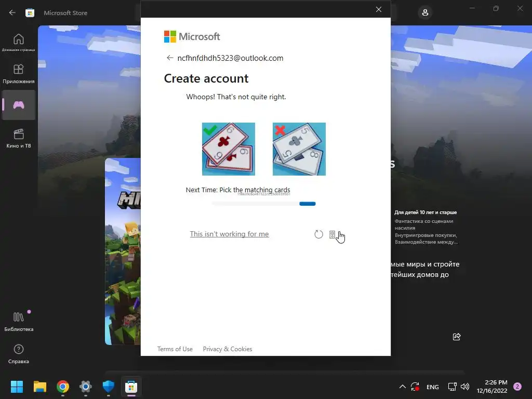Open the notifications badge showing 2
This screenshot has height=399, width=532.
(x=517, y=387)
